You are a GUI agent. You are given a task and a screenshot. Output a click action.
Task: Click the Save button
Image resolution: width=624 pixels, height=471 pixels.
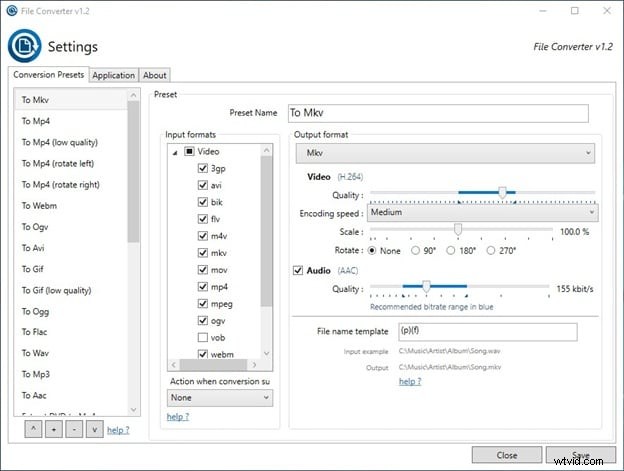coord(581,455)
